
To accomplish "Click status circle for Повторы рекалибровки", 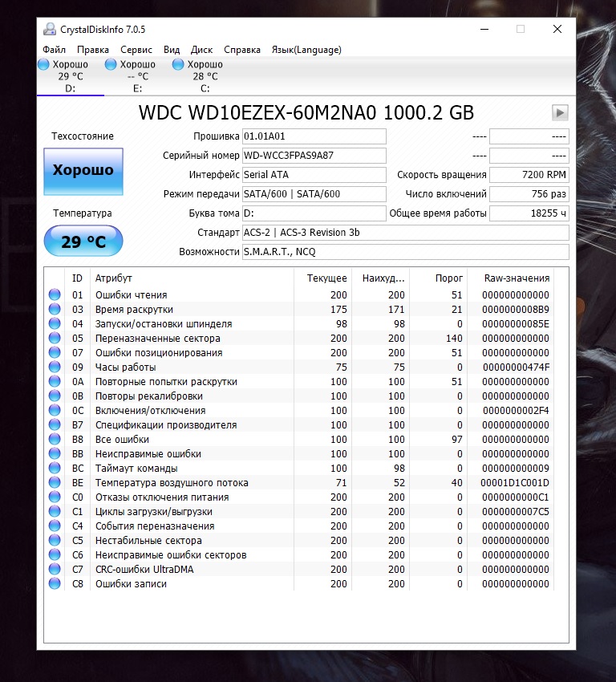I will (x=55, y=396).
